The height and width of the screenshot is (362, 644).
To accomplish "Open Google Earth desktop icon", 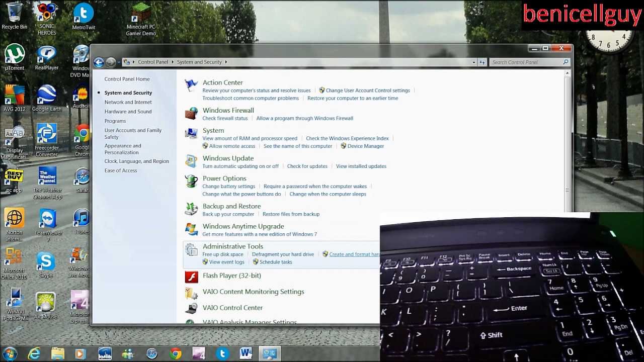I will (47, 99).
